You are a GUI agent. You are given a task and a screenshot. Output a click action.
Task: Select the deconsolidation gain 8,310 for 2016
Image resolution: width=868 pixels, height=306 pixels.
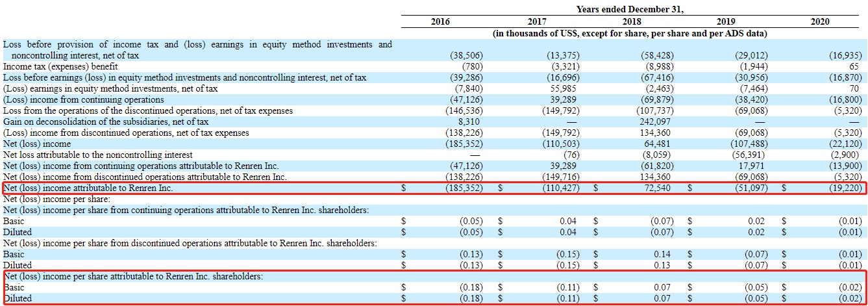coord(467,121)
